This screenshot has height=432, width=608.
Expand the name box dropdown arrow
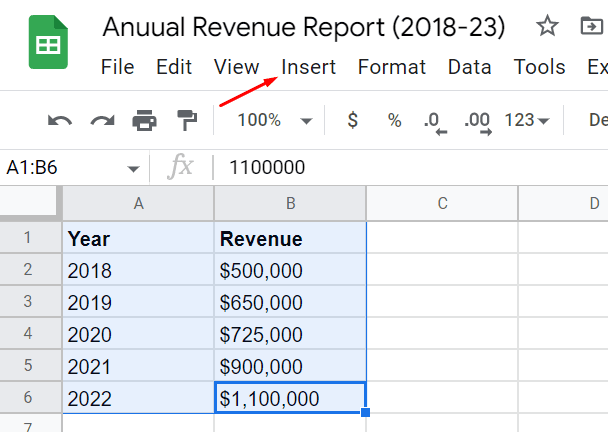[x=133, y=169]
